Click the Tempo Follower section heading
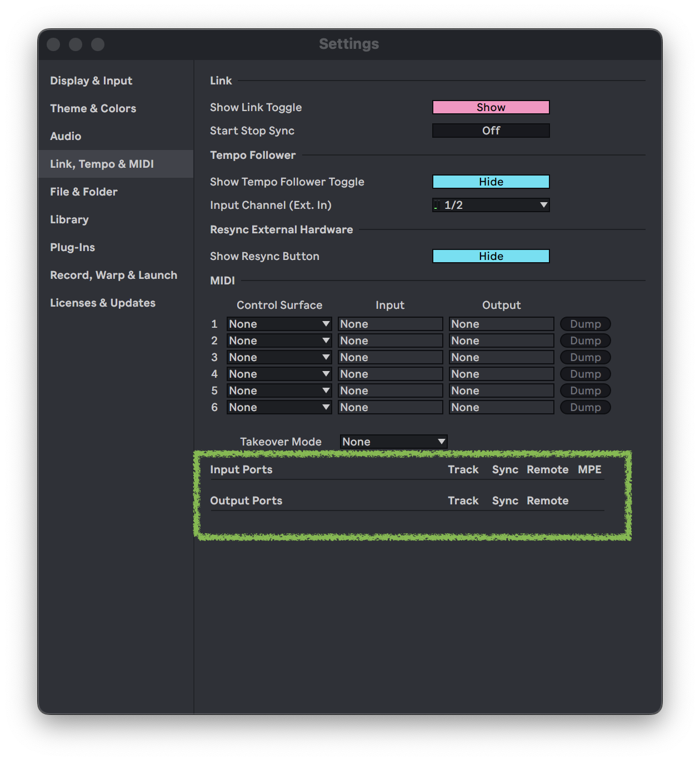 point(253,155)
